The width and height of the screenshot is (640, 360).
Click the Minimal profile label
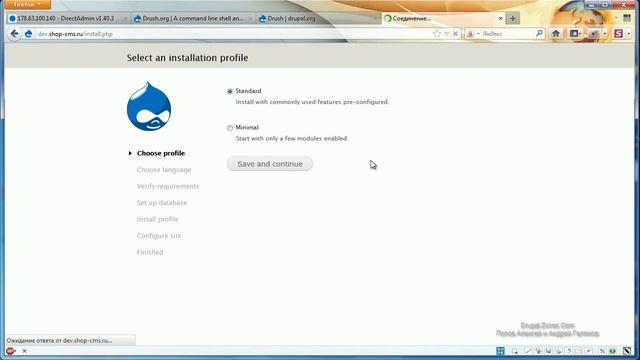(x=247, y=127)
